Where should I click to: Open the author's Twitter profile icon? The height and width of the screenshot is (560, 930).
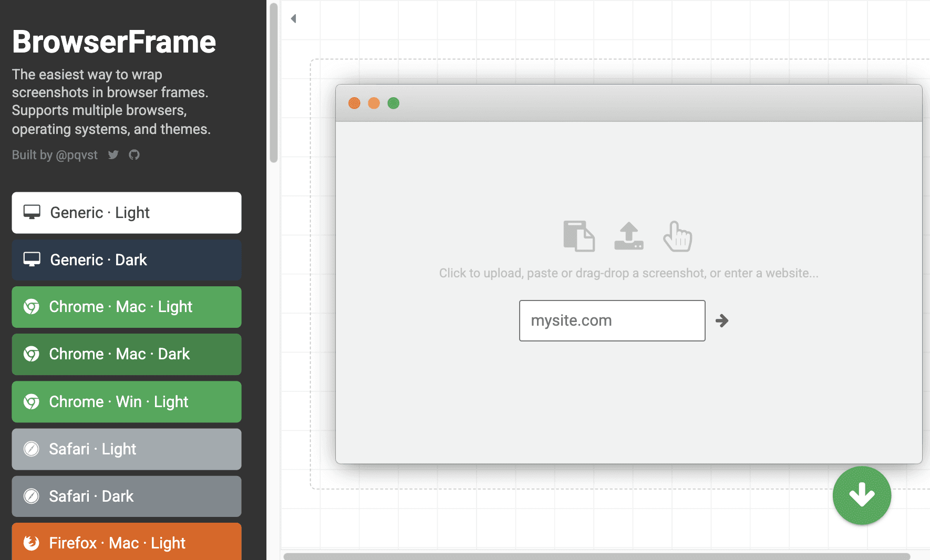tap(113, 154)
